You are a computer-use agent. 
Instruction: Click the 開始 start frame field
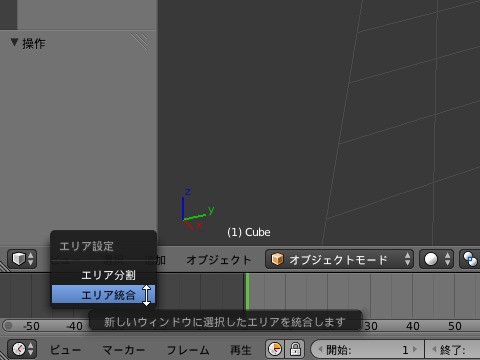(367, 349)
